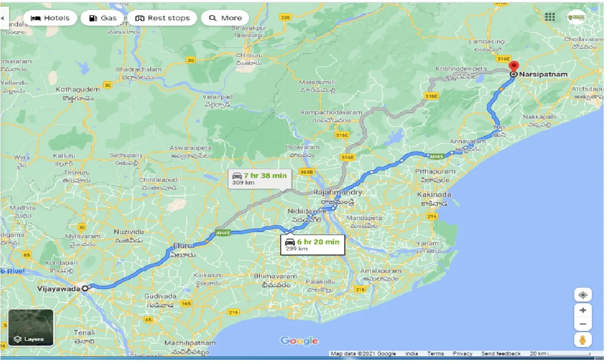Click the Vijayawada origin circle marker

point(85,288)
